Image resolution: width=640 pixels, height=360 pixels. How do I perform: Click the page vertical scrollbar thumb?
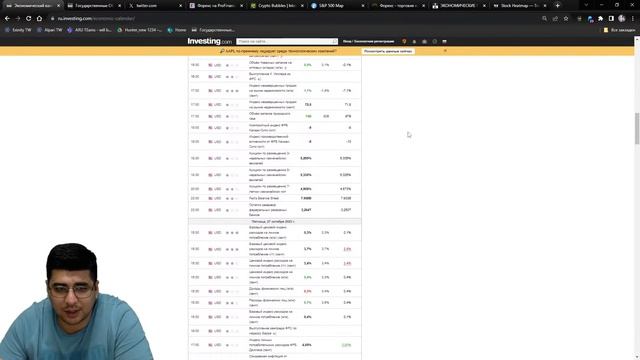637,128
